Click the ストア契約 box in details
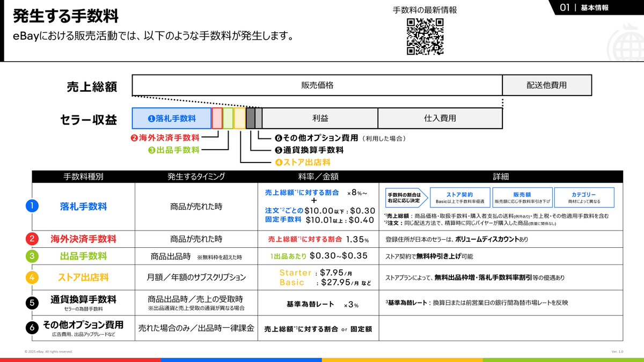644x362 pixels. click(x=460, y=197)
